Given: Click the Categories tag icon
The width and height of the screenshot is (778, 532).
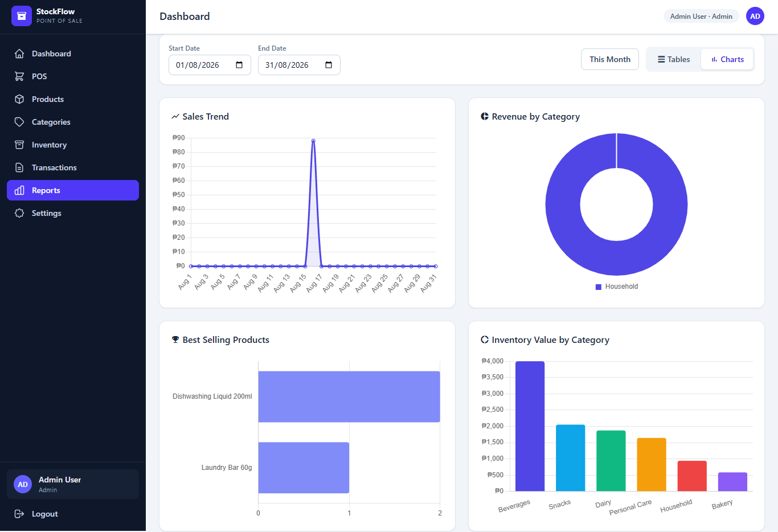Looking at the screenshot, I should coord(19,122).
